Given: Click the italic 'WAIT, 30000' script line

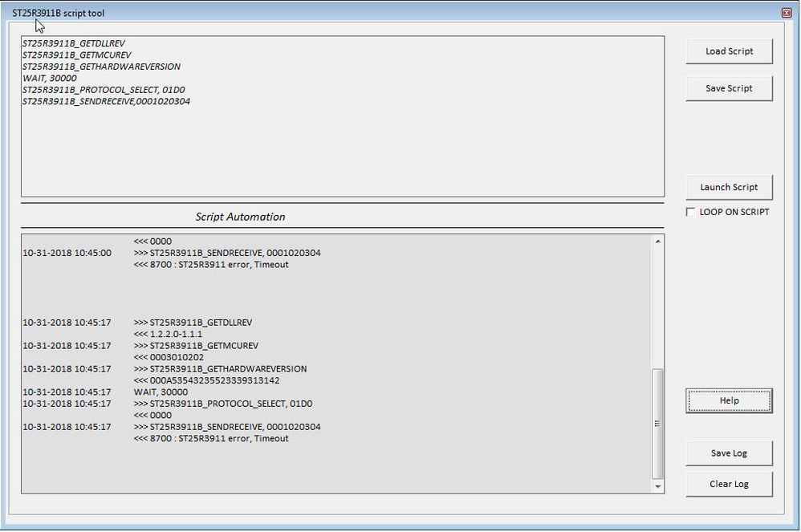Looking at the screenshot, I should (50, 78).
